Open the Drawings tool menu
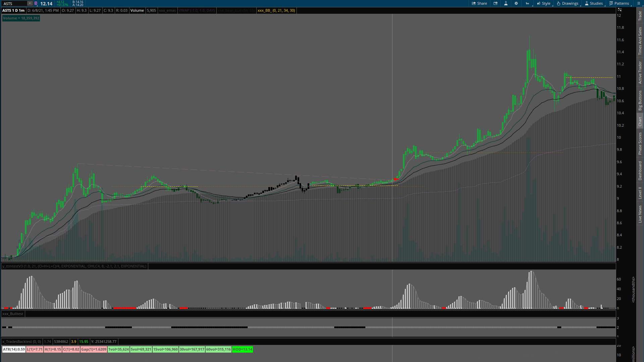Screen dimensions: 644x362 (x=568, y=3)
